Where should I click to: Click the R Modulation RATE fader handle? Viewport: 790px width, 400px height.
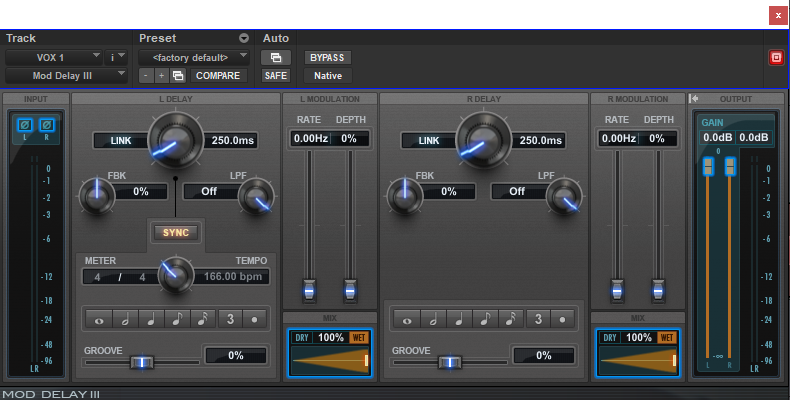(x=617, y=291)
